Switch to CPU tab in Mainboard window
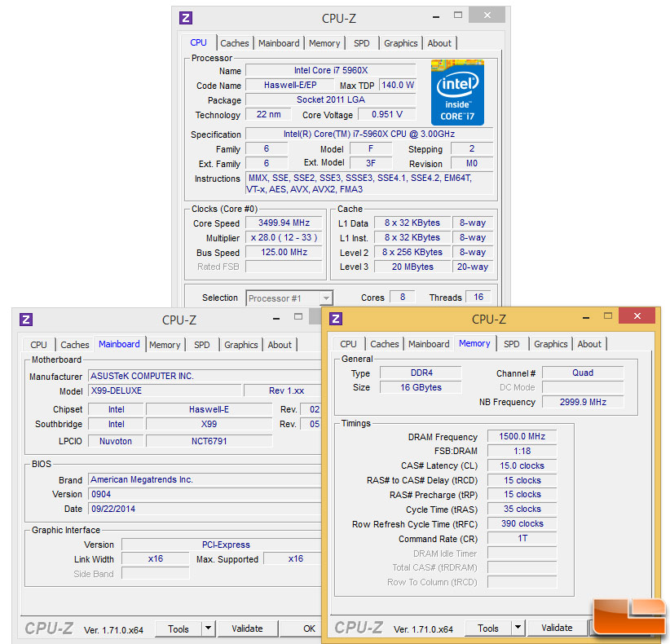This screenshot has height=644, width=670. 38,345
